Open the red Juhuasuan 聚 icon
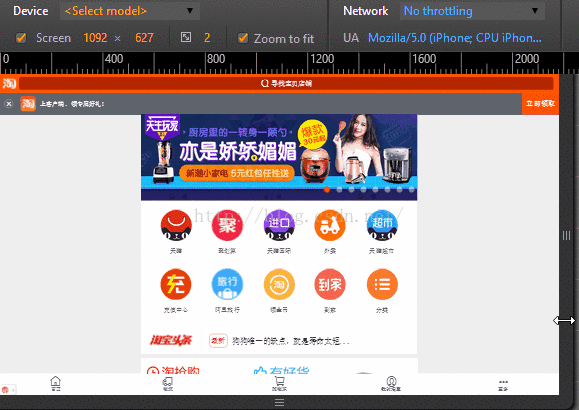The width and height of the screenshot is (579, 410). [x=227, y=225]
